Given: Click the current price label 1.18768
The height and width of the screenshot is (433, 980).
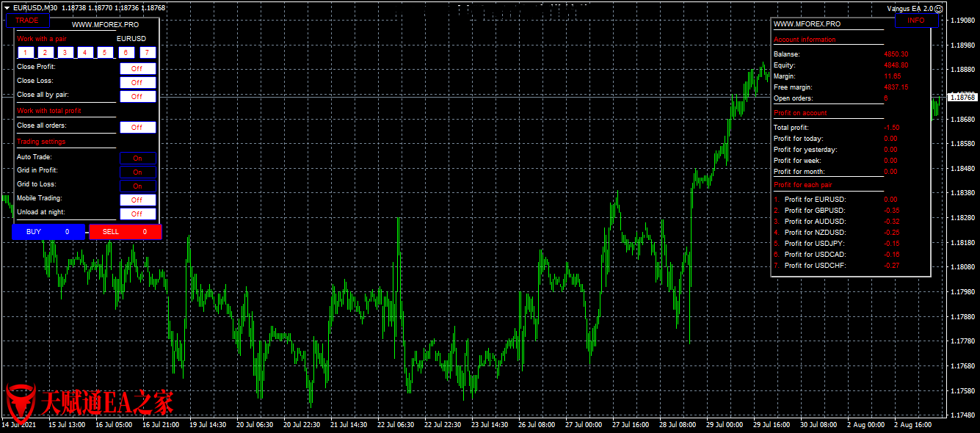Looking at the screenshot, I should tap(962, 97).
